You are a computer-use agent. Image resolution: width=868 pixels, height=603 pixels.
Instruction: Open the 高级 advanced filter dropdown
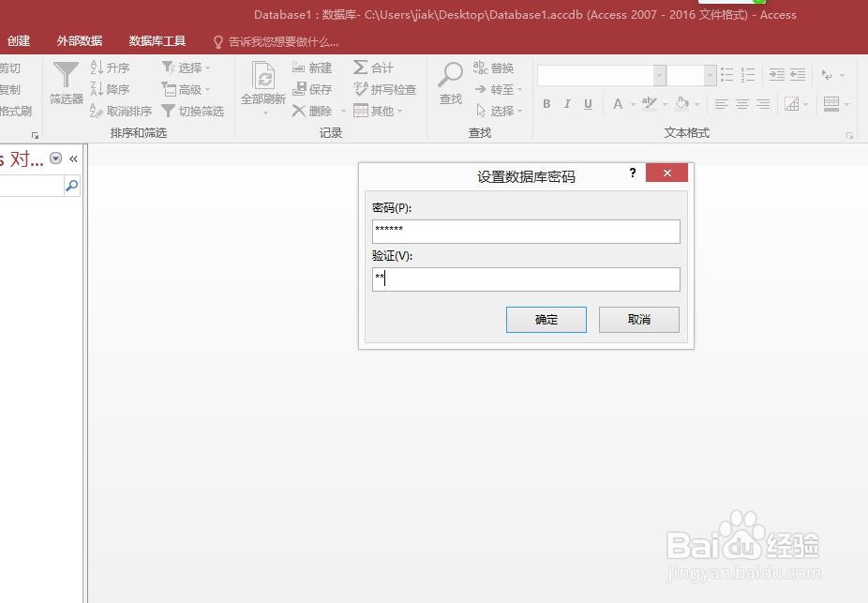pos(186,89)
